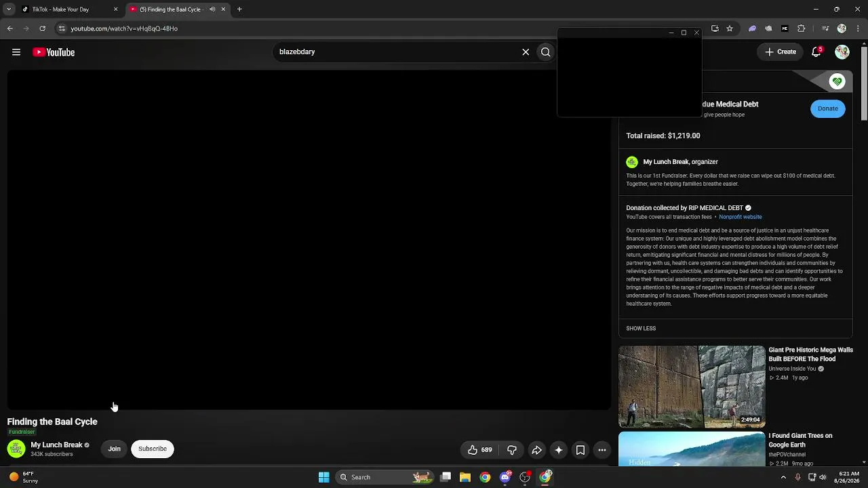868x488 pixels.
Task: Close the TikTok tab
Action: [115, 9]
